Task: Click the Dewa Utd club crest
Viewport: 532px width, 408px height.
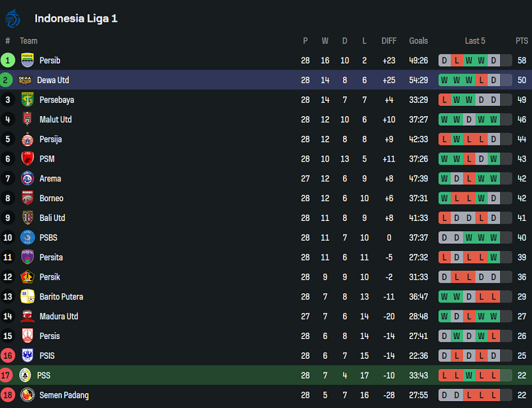Action: pos(25,80)
